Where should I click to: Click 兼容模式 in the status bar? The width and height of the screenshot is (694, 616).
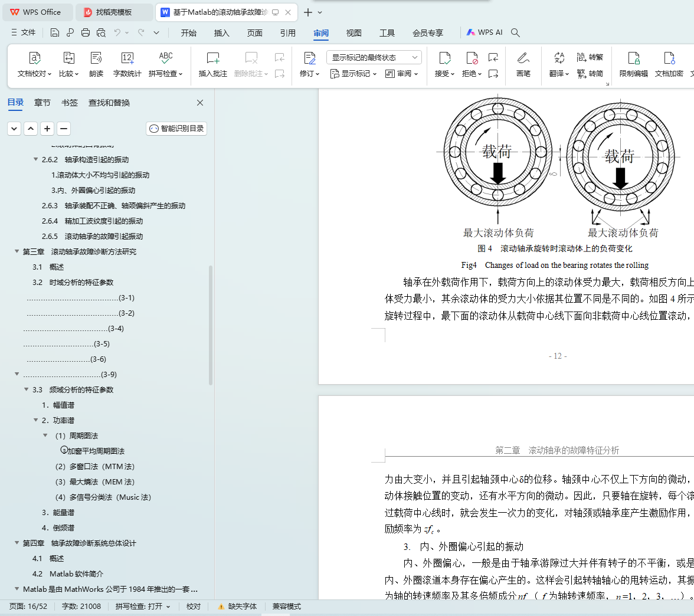pos(287,607)
